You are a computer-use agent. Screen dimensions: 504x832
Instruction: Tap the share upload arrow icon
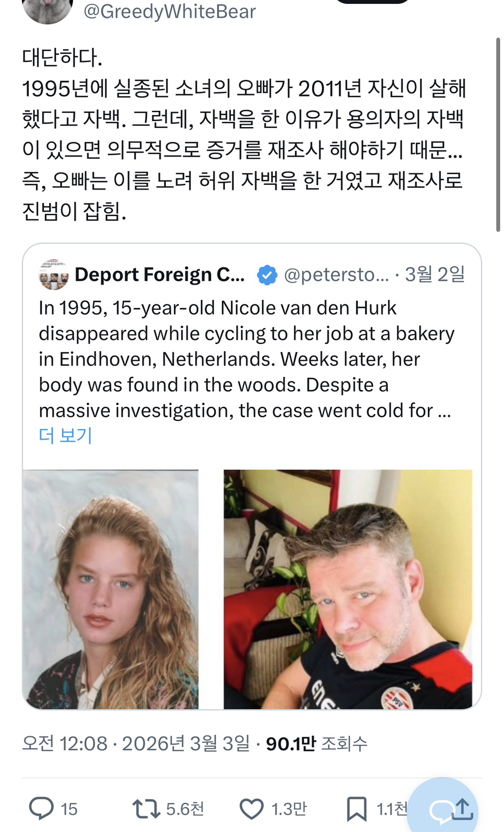(462, 809)
